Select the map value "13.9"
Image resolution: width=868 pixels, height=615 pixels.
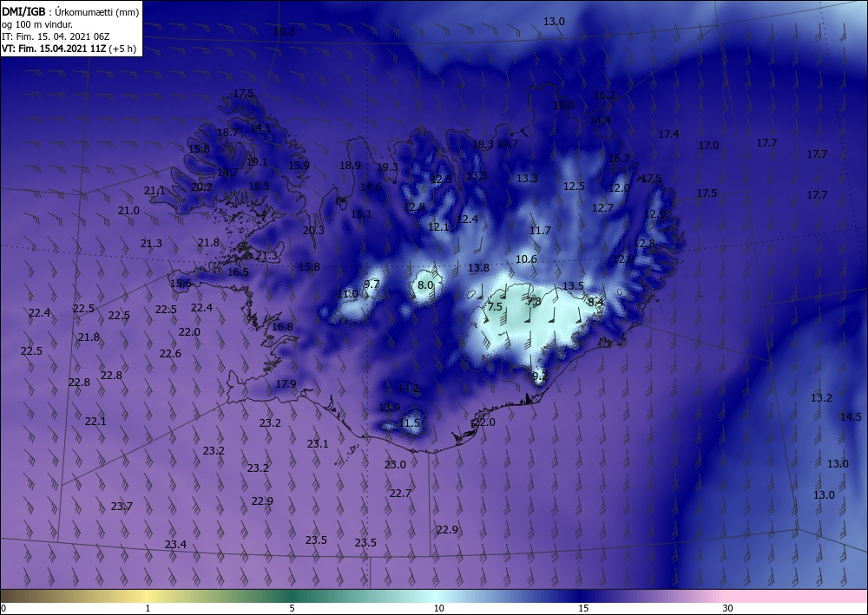[389, 408]
